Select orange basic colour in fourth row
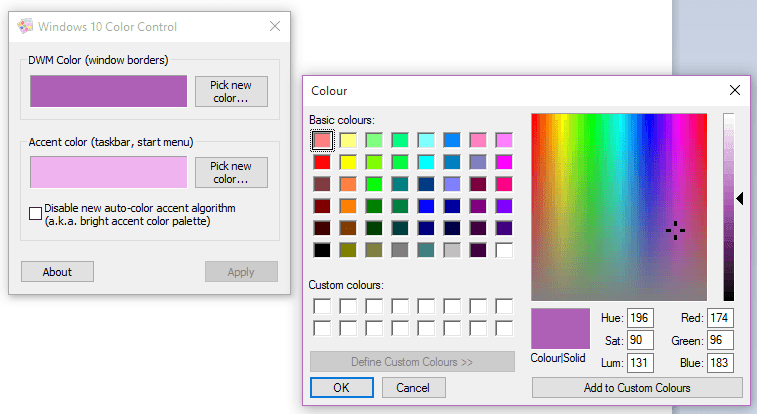The width and height of the screenshot is (757, 414). coord(348,206)
